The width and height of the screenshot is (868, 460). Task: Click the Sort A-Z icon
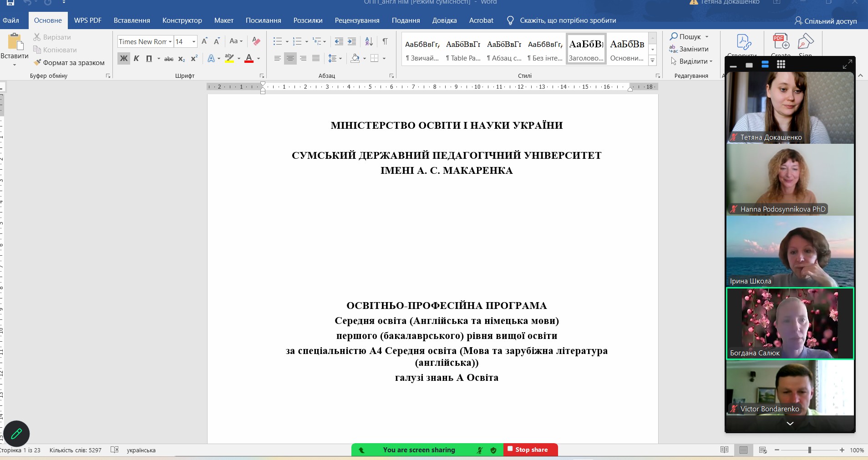coord(369,41)
